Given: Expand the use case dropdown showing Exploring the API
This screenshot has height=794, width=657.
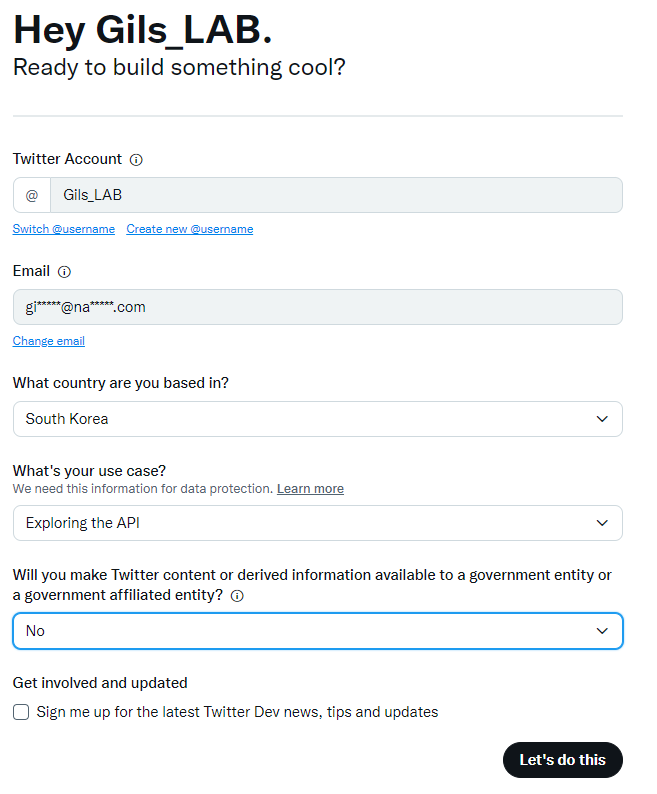Looking at the screenshot, I should (x=317, y=523).
